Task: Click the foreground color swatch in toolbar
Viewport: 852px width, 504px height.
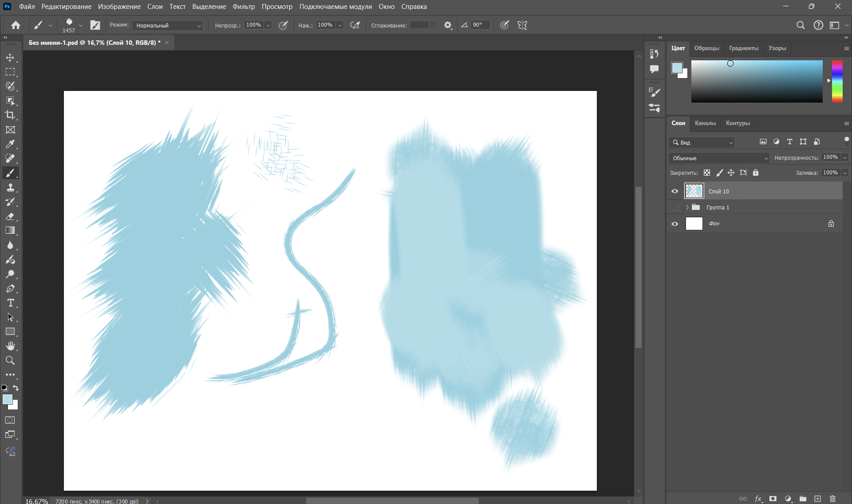Action: (7, 399)
